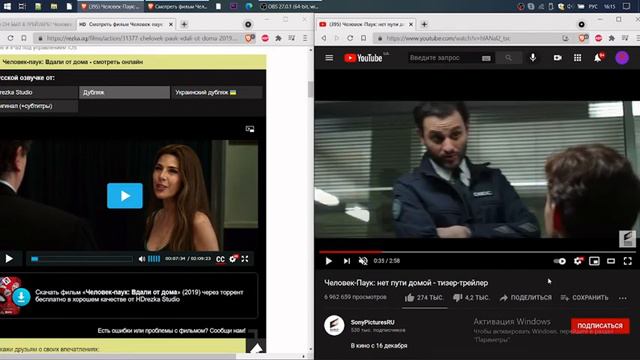Toggle autoplay switch in YouTube player
640x360 pixels.
pyautogui.click(x=560, y=261)
